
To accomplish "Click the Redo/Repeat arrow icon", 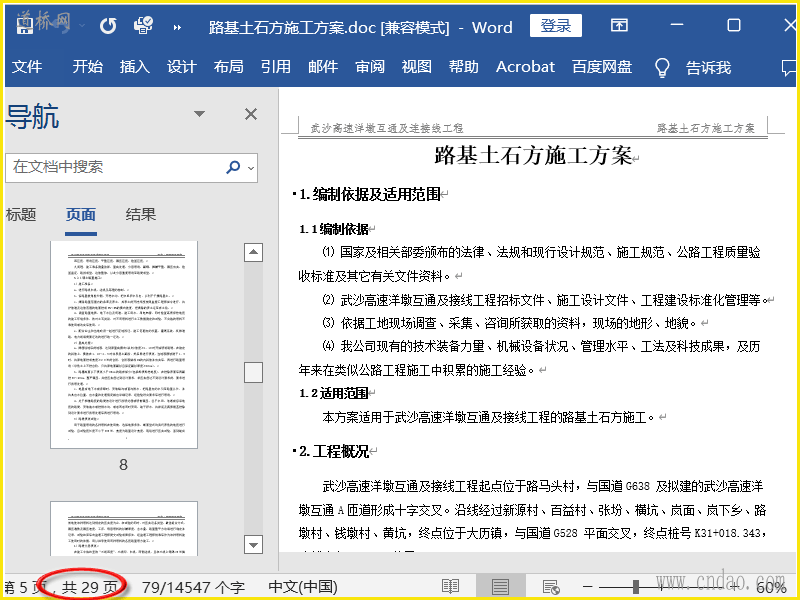I will (108, 26).
